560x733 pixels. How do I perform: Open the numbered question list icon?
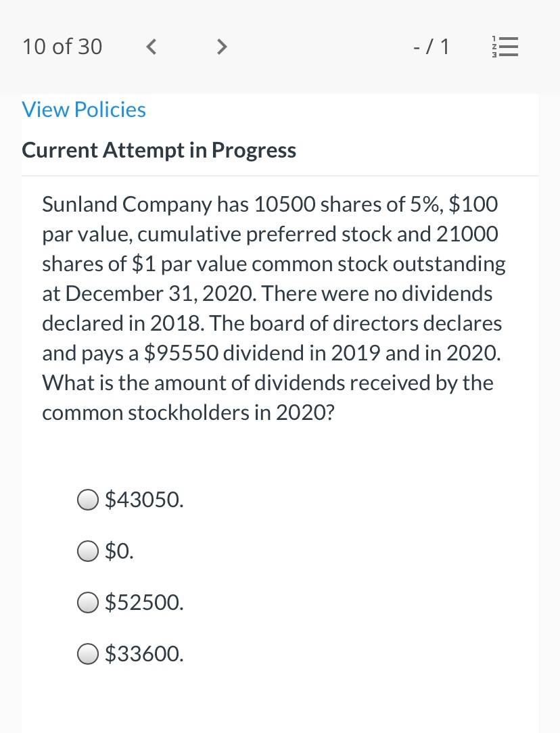click(x=505, y=47)
